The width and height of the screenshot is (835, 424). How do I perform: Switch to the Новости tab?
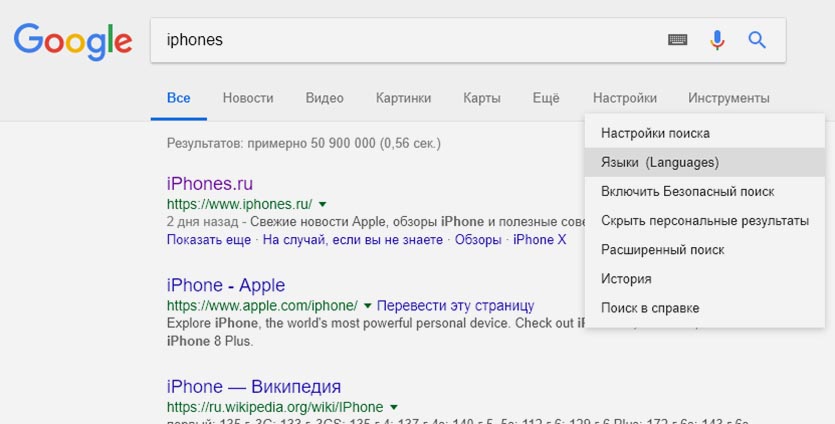click(x=248, y=98)
